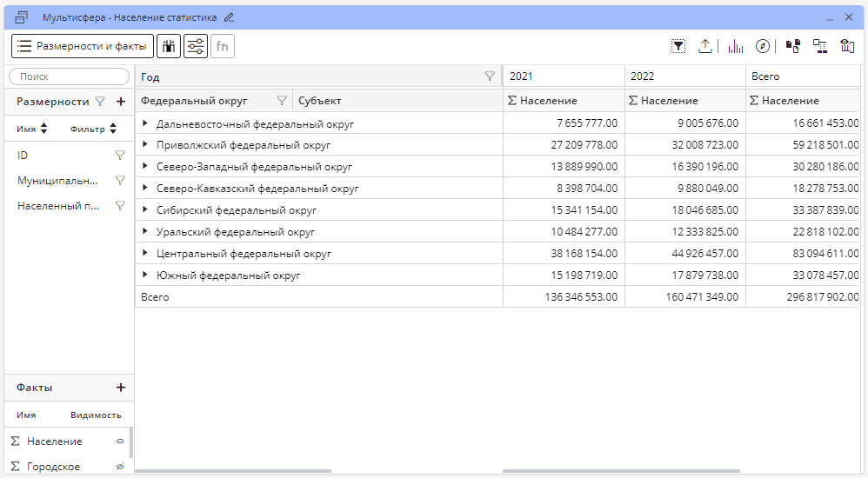This screenshot has height=478, width=868.
Task: Expand the Южный федеральный округ row
Action: (x=145, y=275)
